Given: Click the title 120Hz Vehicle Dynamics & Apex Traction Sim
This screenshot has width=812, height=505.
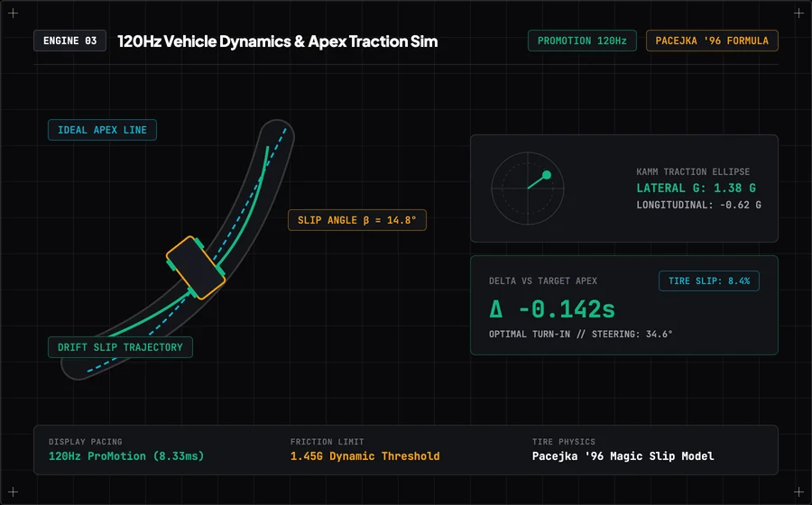Looking at the screenshot, I should 278,41.
